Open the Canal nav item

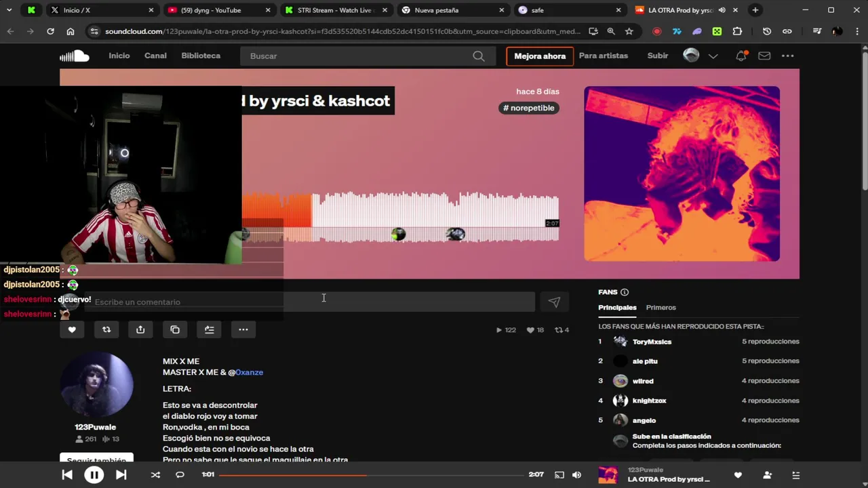(155, 56)
